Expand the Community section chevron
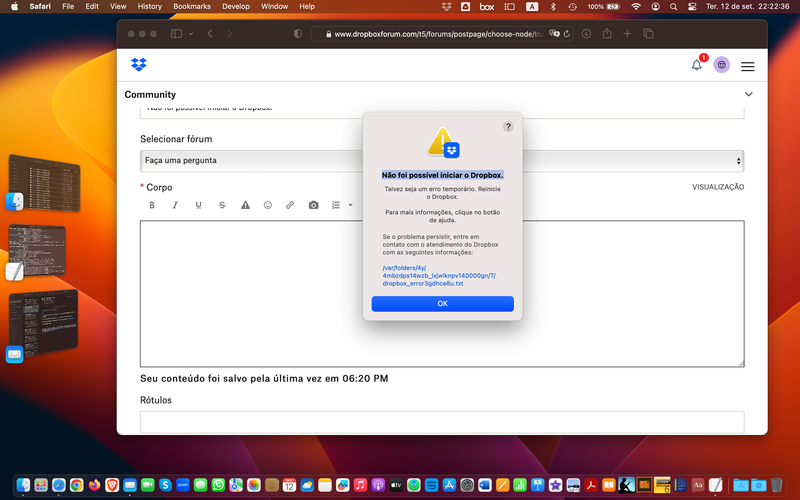Viewport: 800px width, 500px height. click(748, 94)
